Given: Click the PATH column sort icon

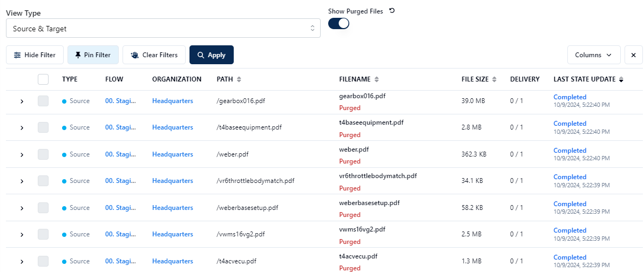Looking at the screenshot, I should pyautogui.click(x=239, y=79).
